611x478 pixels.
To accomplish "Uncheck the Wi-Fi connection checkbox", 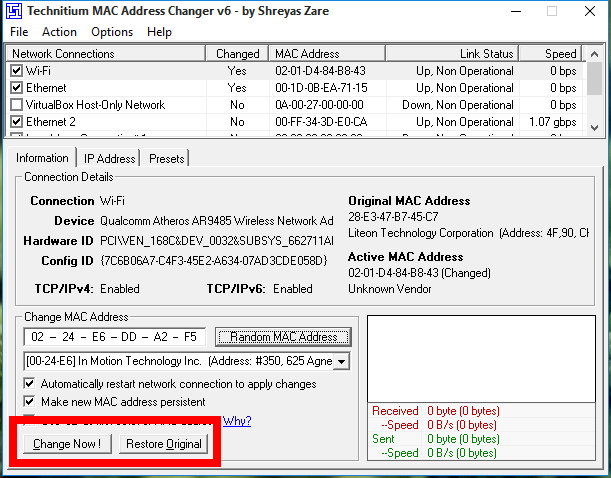I will (16, 71).
